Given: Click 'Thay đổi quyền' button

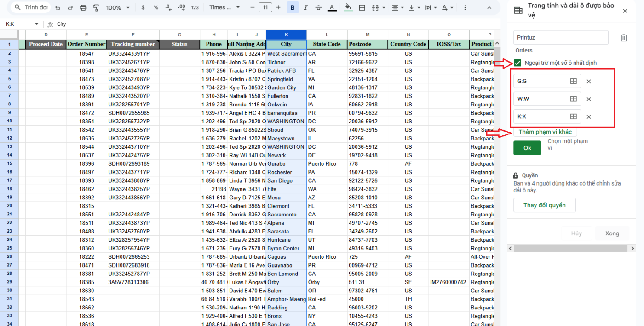Looking at the screenshot, I should pos(545,205).
